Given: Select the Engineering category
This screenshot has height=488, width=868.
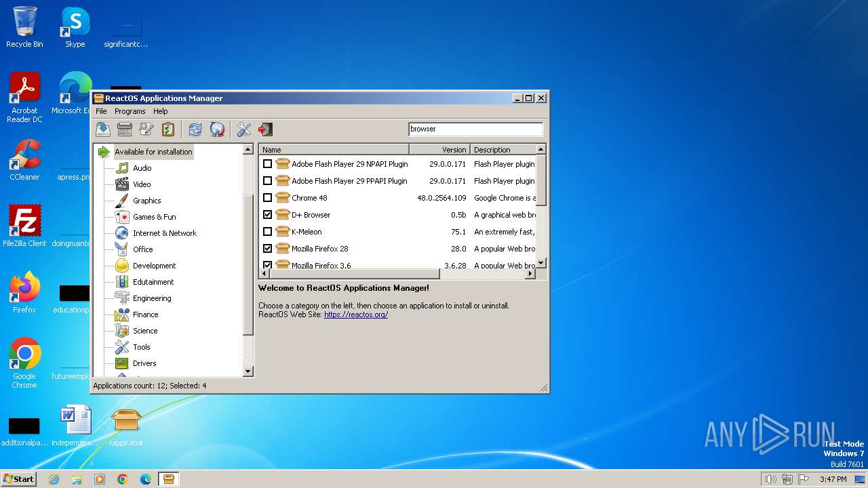Looking at the screenshot, I should (152, 298).
